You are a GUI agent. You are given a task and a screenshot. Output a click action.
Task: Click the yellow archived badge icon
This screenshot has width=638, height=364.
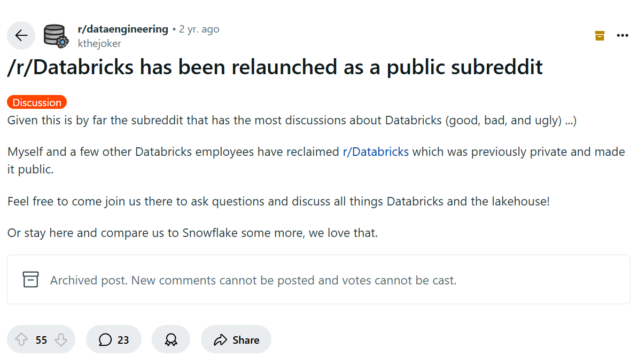[599, 35]
